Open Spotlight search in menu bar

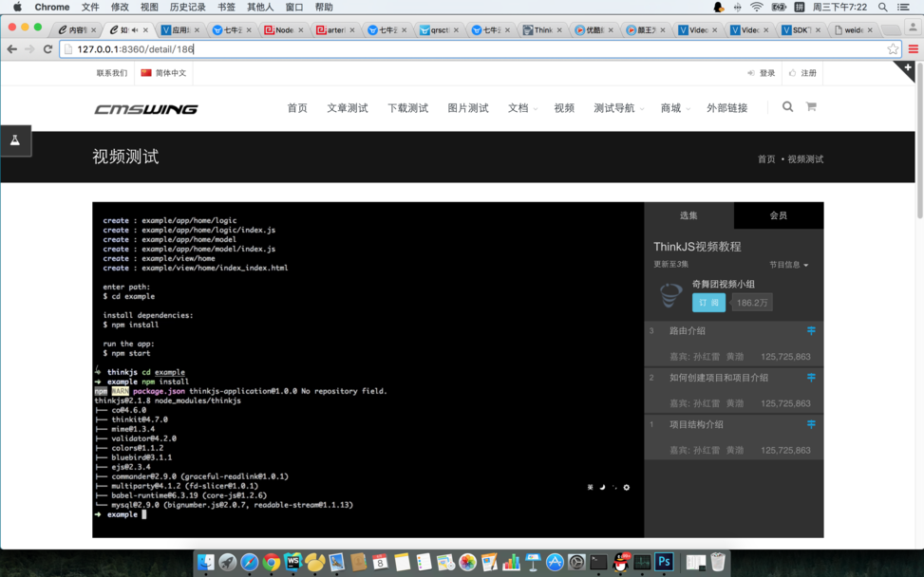pos(882,7)
